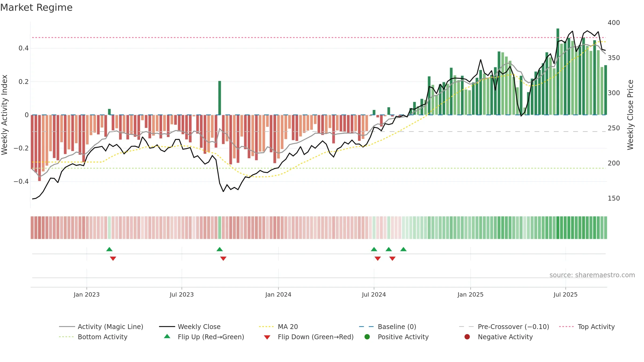Click the green Positive Activity legend dot
This screenshot has height=362, width=644.
tap(367, 337)
